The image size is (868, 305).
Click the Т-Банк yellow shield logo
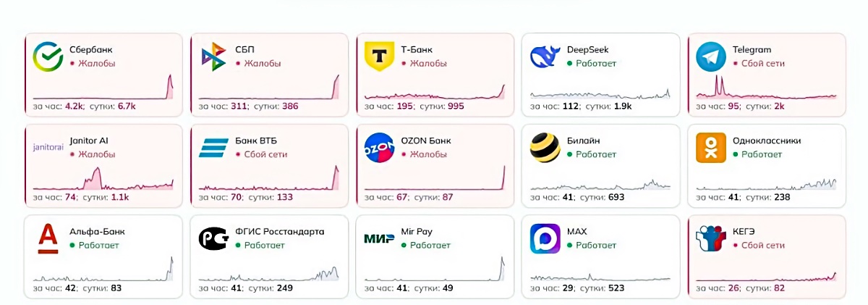click(x=379, y=57)
